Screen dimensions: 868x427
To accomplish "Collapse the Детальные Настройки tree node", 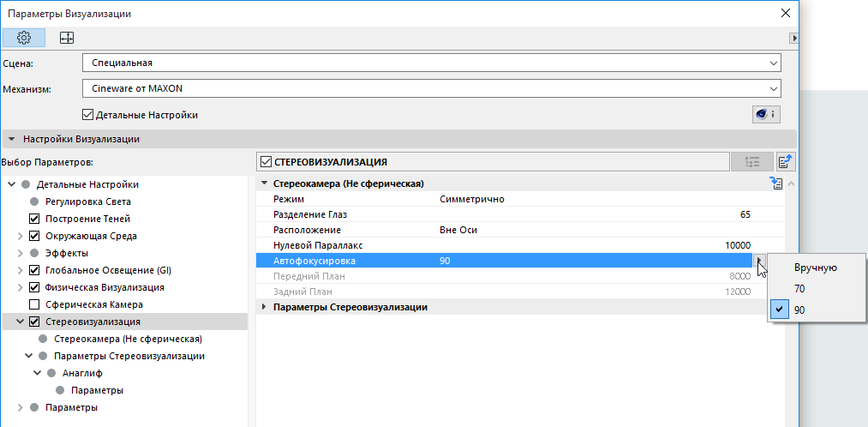I will coord(12,184).
